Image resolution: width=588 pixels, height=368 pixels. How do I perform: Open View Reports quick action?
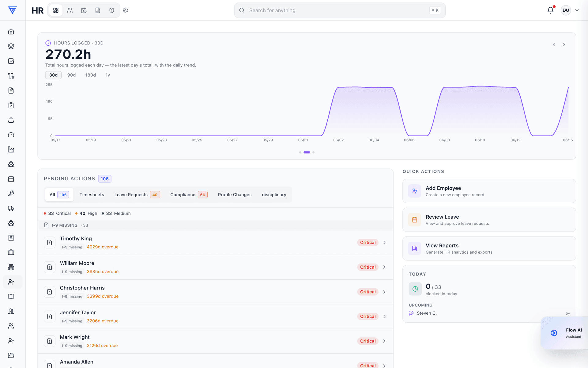[x=489, y=248]
